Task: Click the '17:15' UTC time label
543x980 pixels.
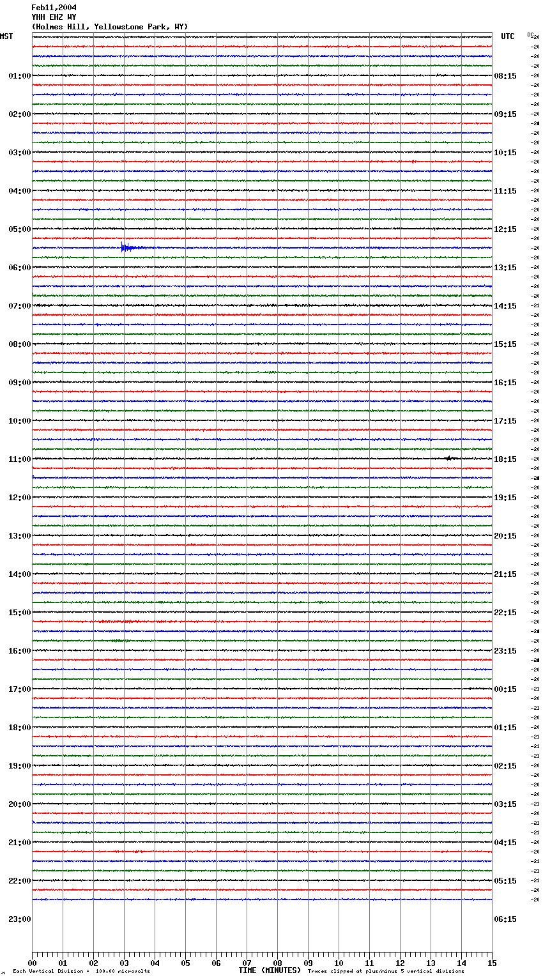Action: coord(505,421)
